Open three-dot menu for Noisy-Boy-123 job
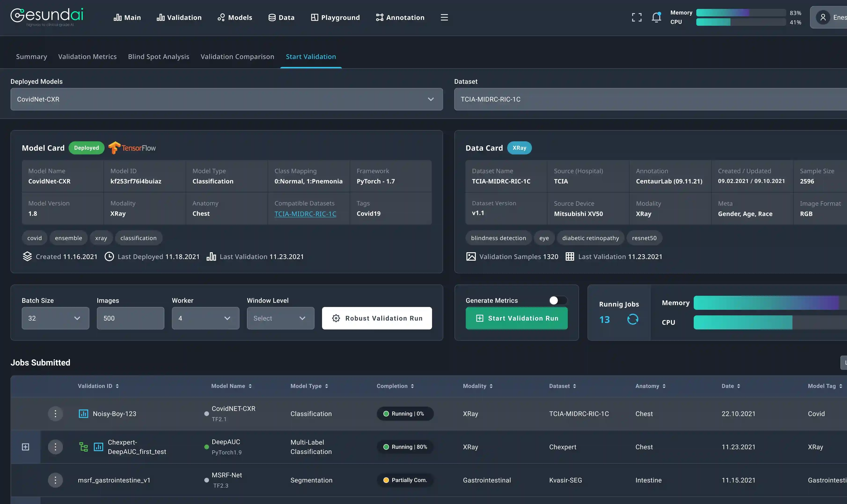 (55, 414)
